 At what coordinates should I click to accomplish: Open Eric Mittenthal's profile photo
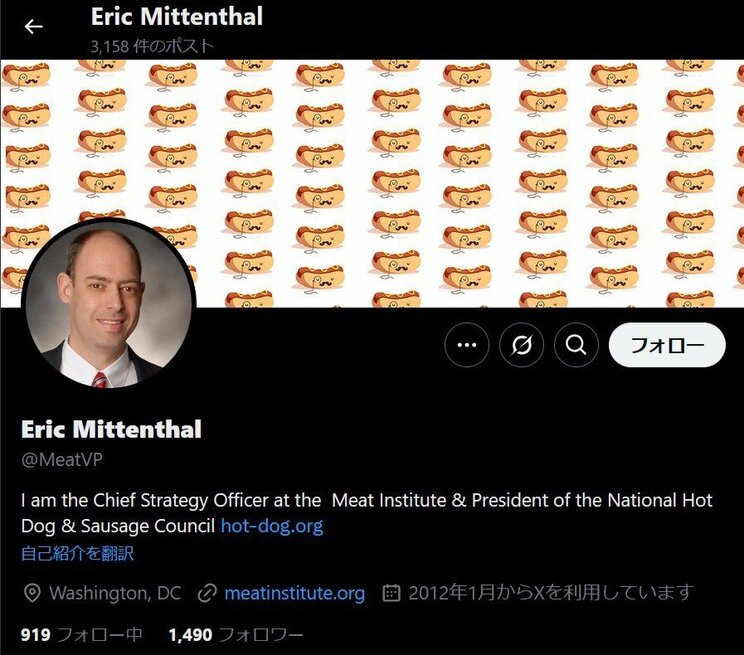point(109,304)
